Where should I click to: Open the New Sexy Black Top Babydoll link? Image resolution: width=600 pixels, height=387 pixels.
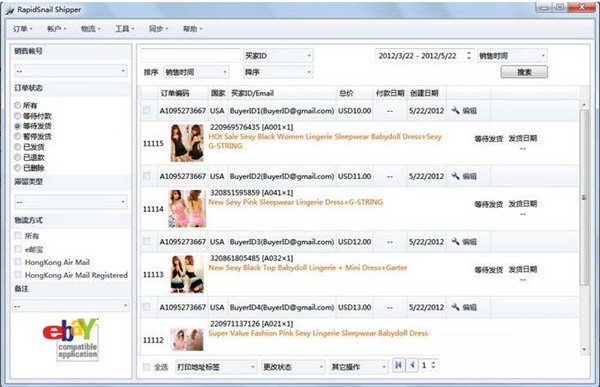pos(308,268)
